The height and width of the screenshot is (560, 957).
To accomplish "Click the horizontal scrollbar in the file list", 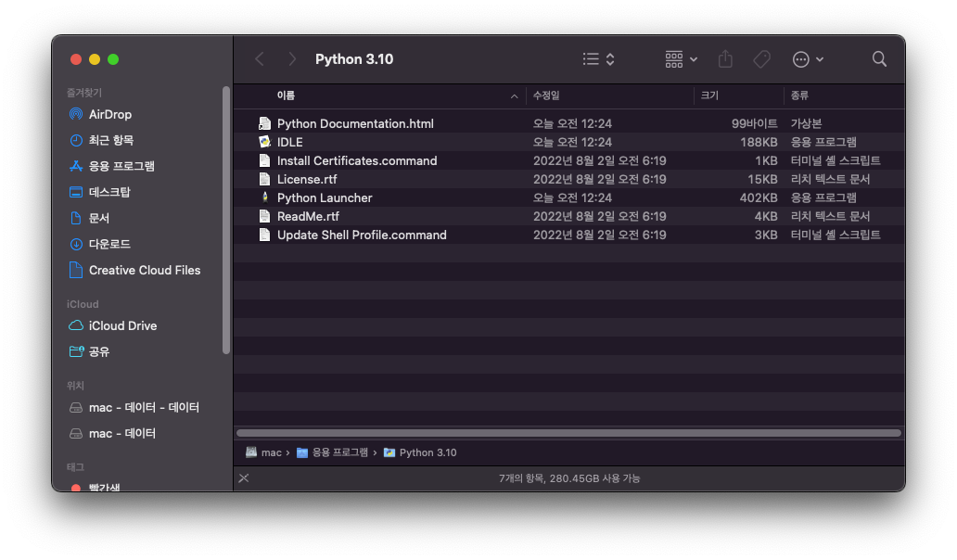I will coord(568,433).
